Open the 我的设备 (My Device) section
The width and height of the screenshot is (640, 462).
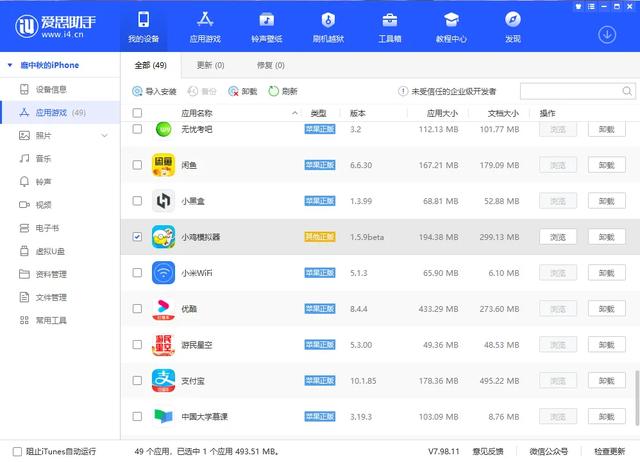(x=143, y=27)
